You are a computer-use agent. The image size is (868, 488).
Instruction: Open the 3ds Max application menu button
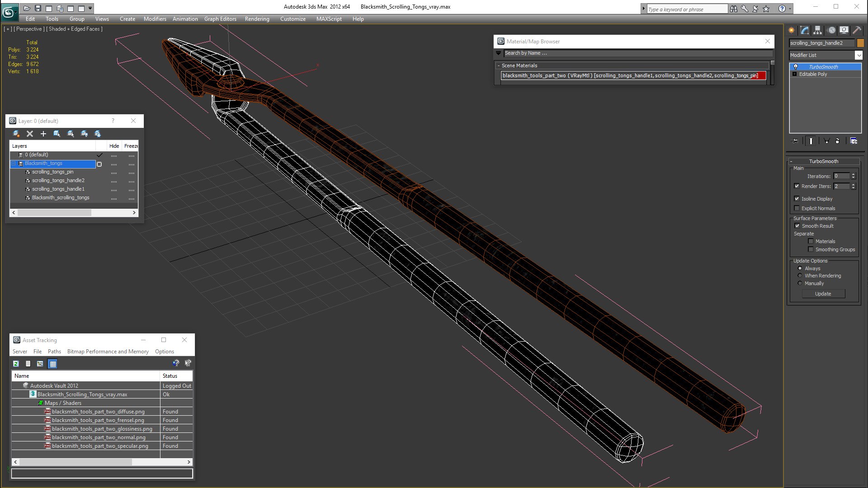(x=9, y=12)
